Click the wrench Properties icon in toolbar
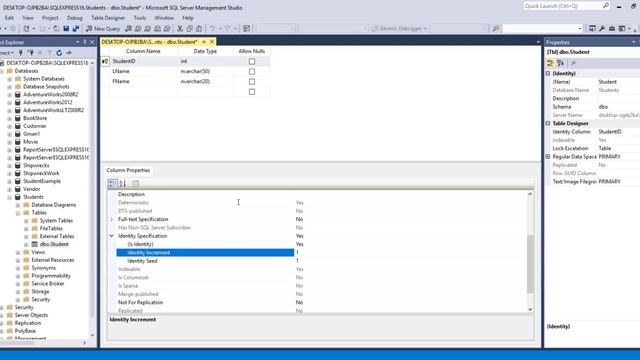This screenshot has height=360, width=640. pos(602,29)
